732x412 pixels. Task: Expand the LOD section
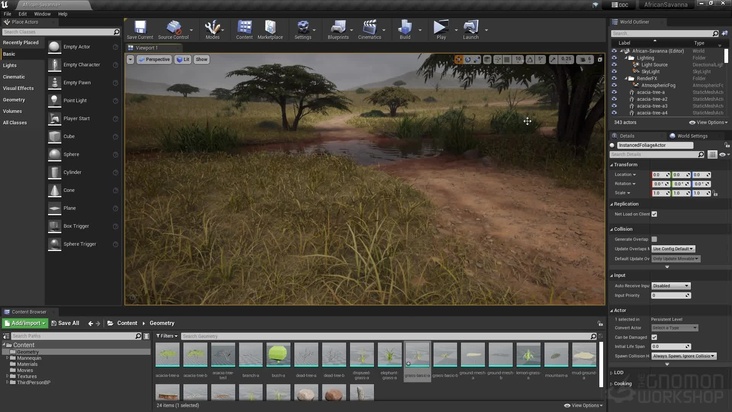pos(612,373)
